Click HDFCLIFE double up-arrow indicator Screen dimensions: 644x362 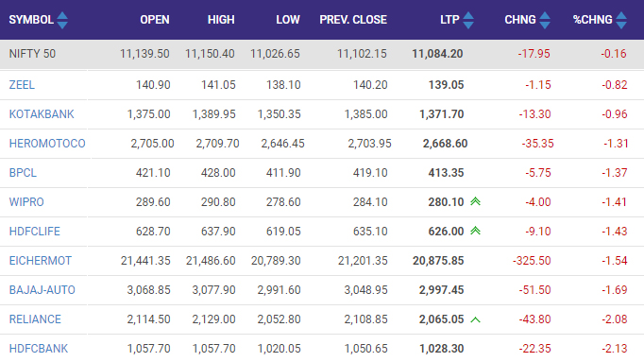pos(475,231)
